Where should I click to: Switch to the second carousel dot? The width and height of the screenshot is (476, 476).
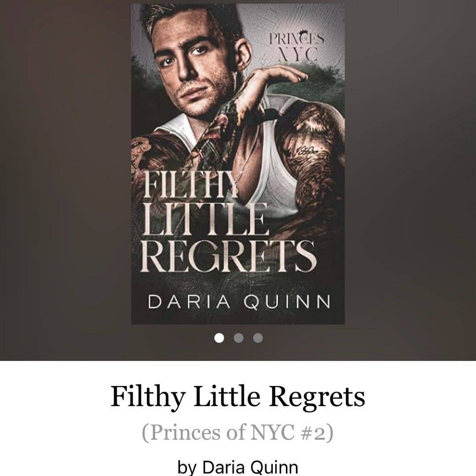(x=238, y=338)
